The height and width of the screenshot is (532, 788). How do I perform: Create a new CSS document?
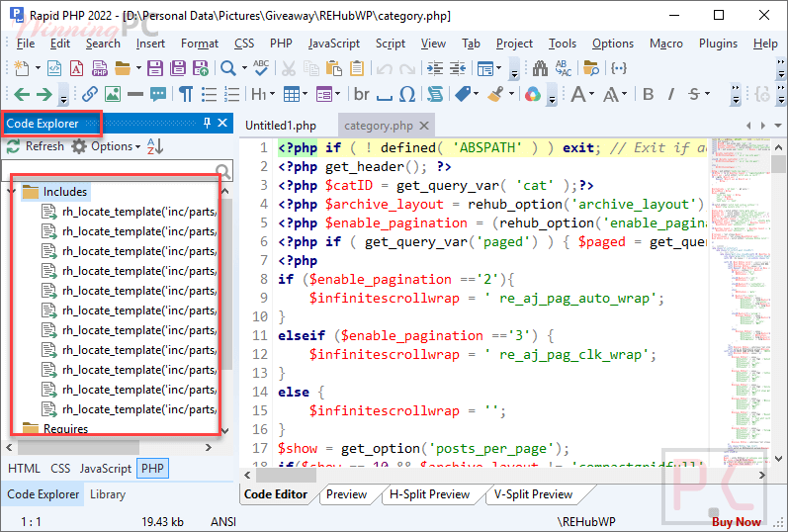pyautogui.click(x=77, y=68)
